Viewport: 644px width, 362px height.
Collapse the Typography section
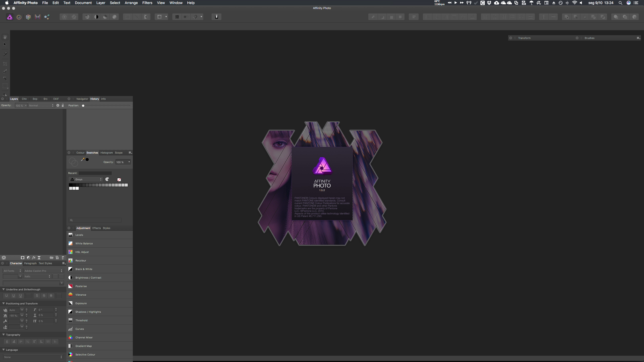[4, 335]
